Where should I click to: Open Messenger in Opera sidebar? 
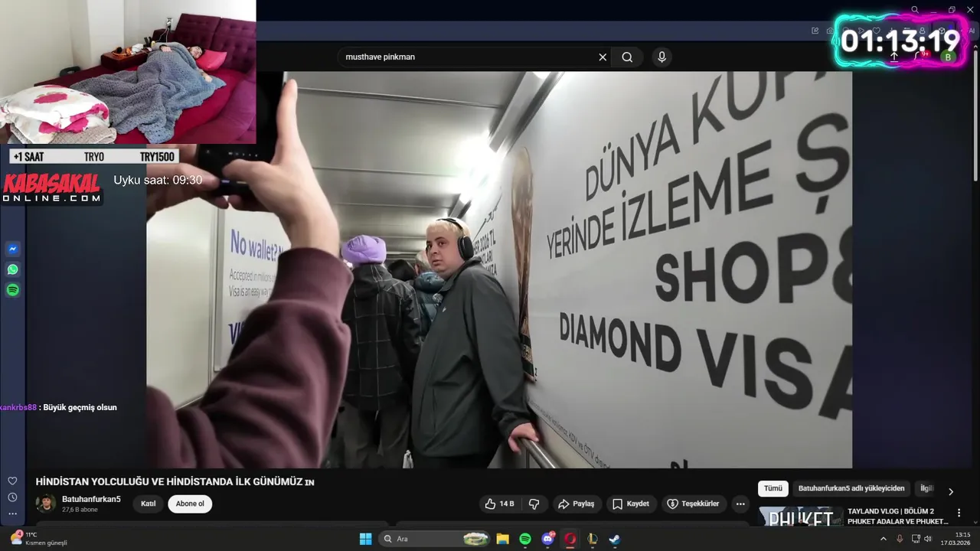12,249
